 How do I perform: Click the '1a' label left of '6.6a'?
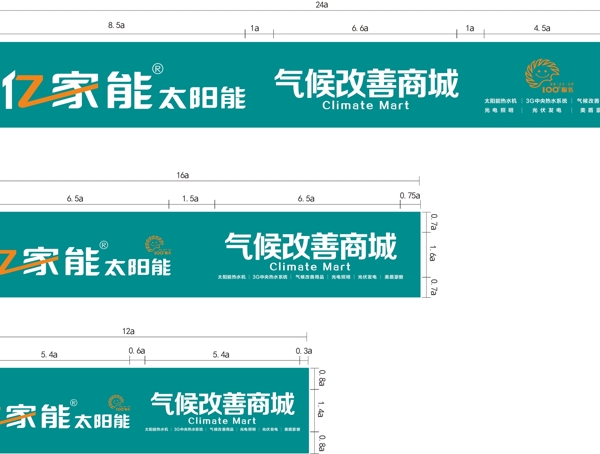click(255, 28)
